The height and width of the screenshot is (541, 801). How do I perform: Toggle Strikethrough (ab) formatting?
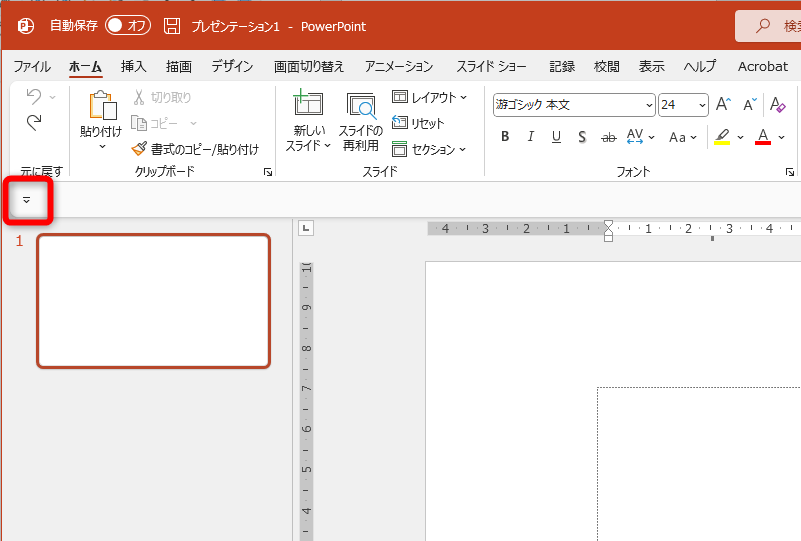pos(608,137)
